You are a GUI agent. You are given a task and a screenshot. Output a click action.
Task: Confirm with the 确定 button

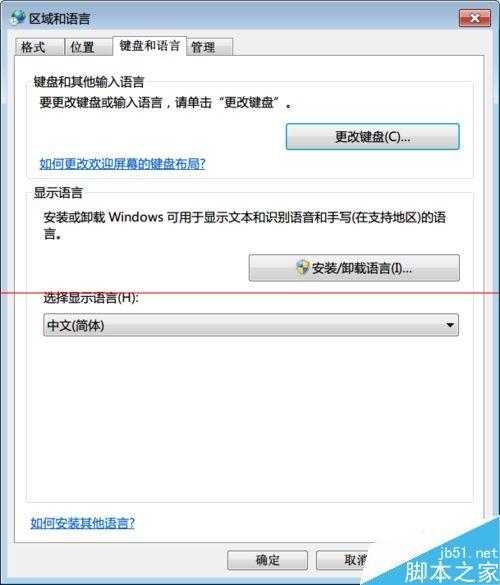[x=267, y=560]
